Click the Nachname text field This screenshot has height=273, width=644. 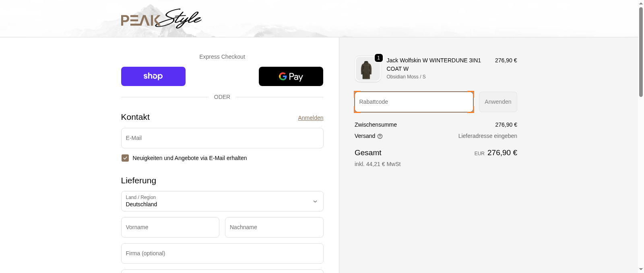tap(274, 227)
